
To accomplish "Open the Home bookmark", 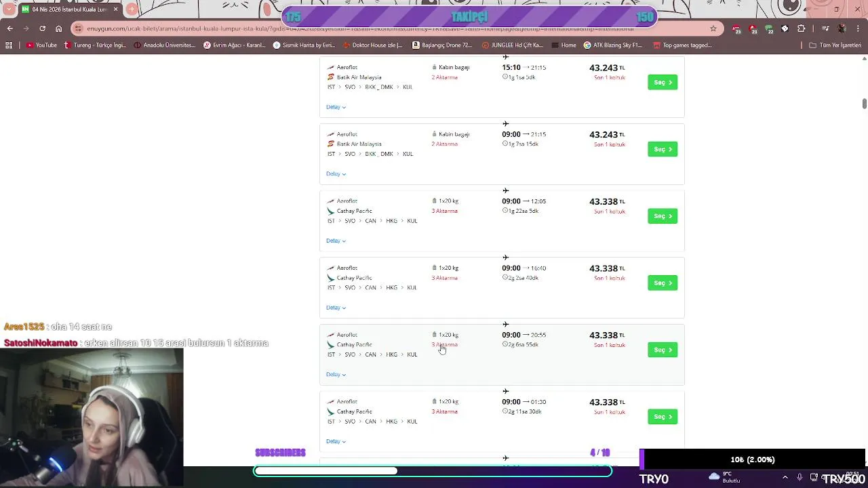I will pos(564,45).
